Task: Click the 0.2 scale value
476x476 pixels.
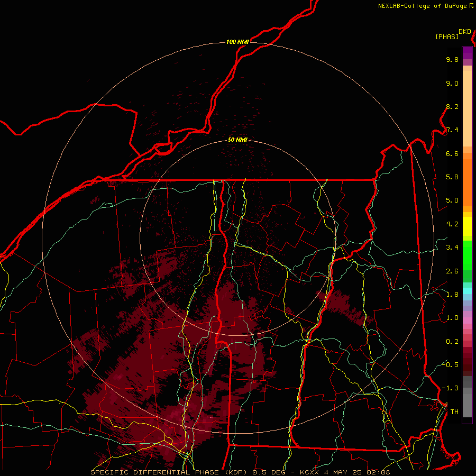Action: 452,342
